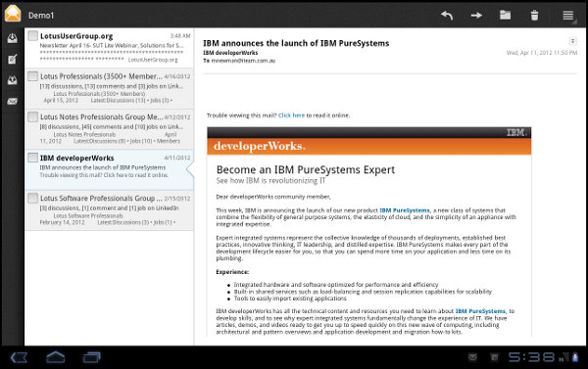Tap the Android Back button

(x=19, y=357)
